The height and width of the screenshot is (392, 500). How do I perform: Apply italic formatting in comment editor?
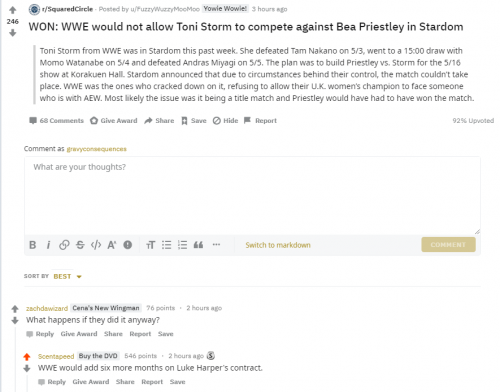[48, 245]
